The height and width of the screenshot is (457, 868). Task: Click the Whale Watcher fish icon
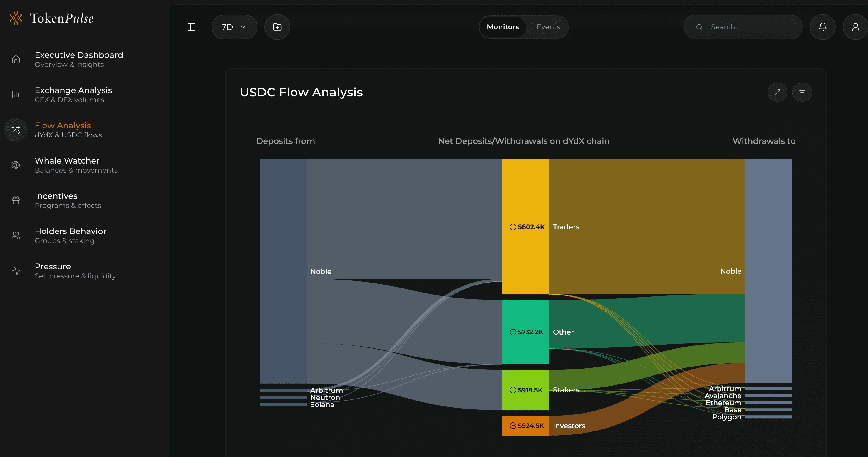16,165
